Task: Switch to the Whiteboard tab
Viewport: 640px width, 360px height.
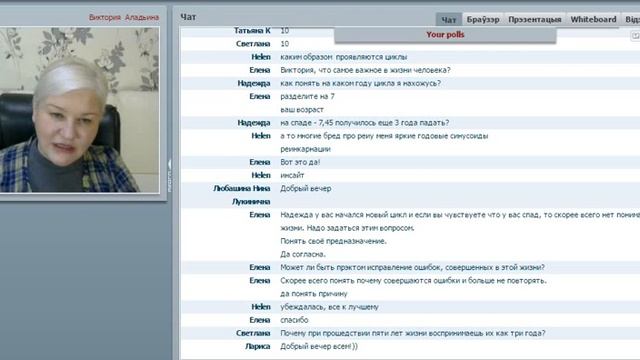Action: (593, 20)
